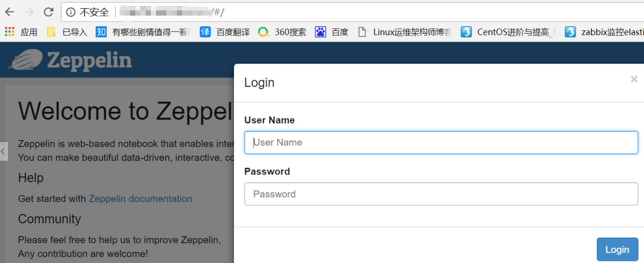
Task: Open the zabbix监控elastic bookmark
Action: coord(604,32)
